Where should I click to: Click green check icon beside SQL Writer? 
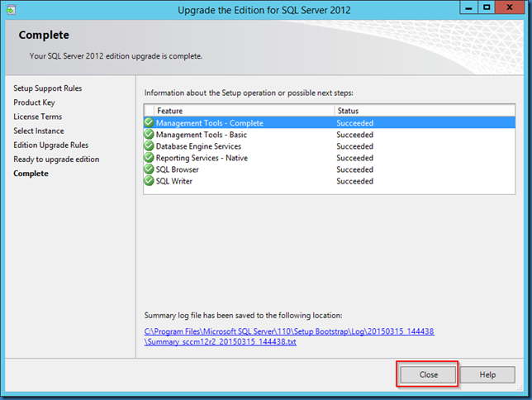(149, 181)
